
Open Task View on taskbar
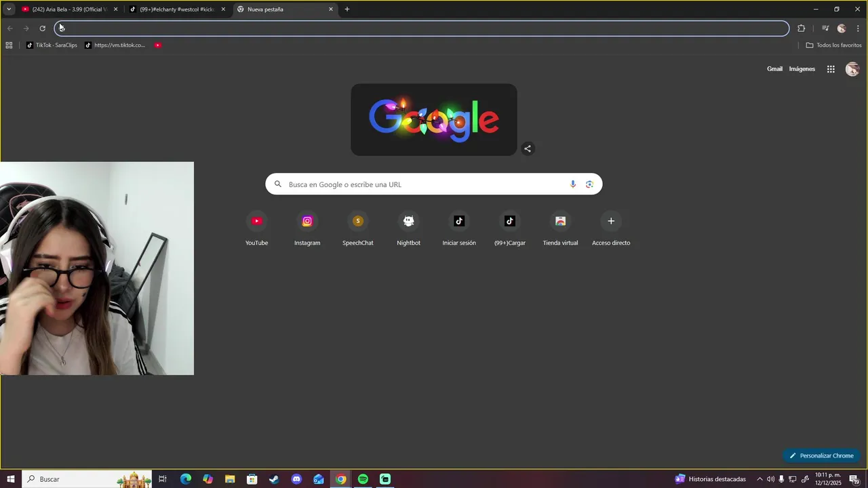pyautogui.click(x=163, y=479)
